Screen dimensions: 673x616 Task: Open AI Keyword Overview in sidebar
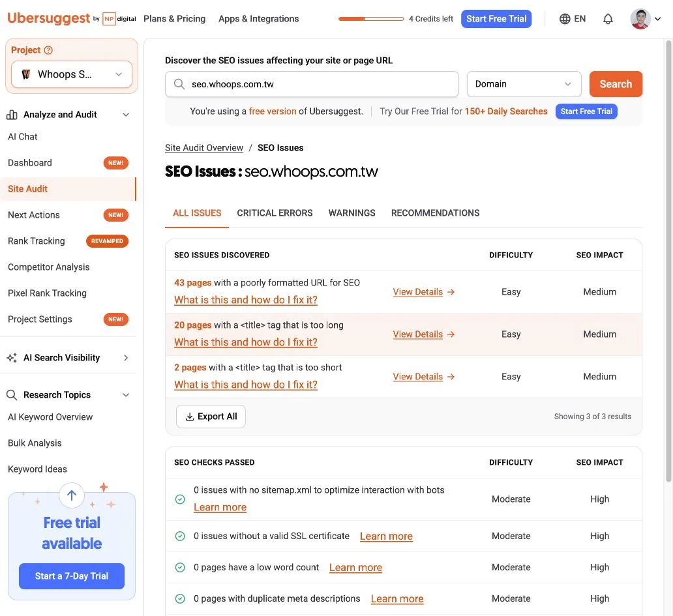(x=50, y=417)
